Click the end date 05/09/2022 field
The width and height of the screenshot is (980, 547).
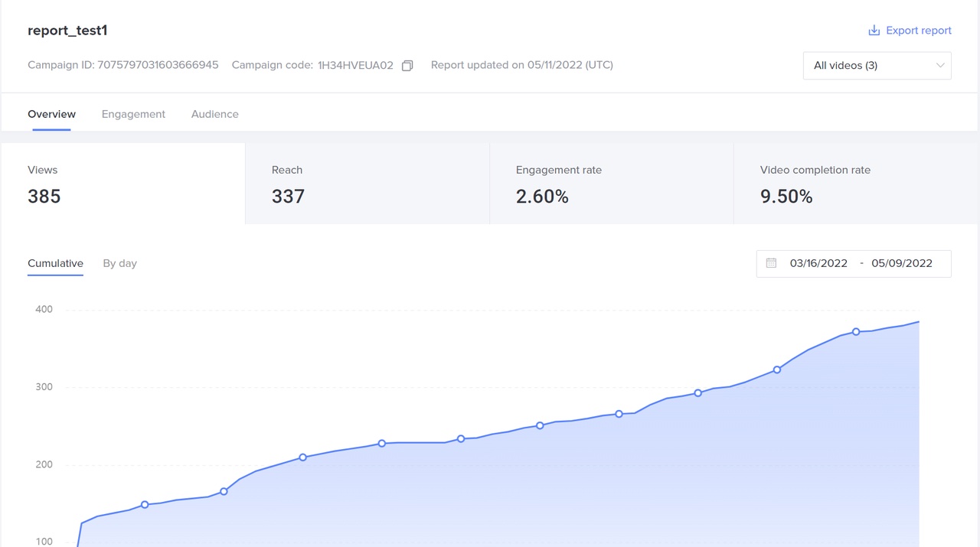point(901,263)
